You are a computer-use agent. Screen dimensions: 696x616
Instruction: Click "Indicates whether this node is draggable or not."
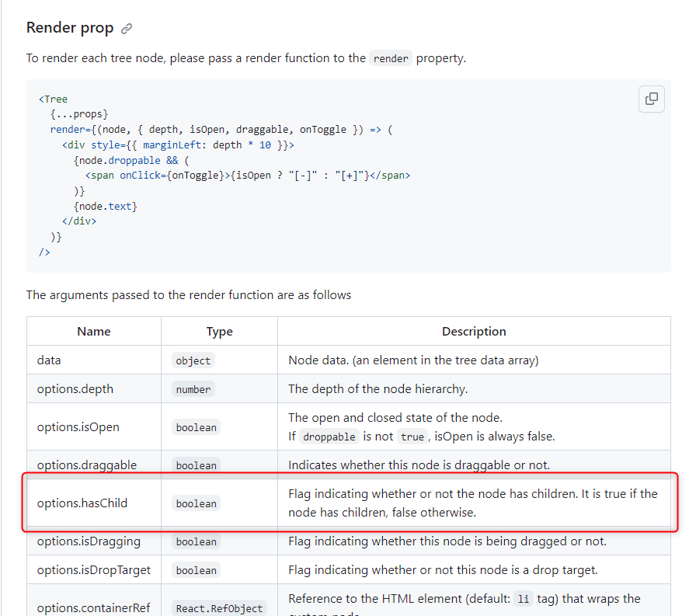tap(419, 465)
